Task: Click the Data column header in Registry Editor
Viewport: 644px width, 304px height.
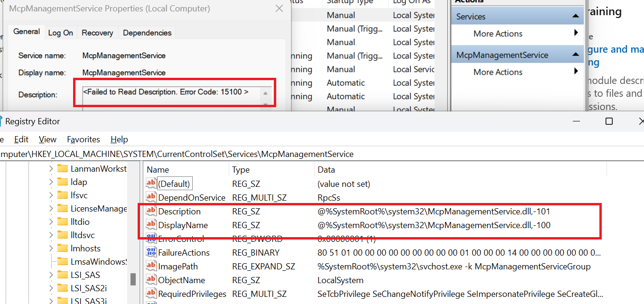Action: (x=460, y=170)
